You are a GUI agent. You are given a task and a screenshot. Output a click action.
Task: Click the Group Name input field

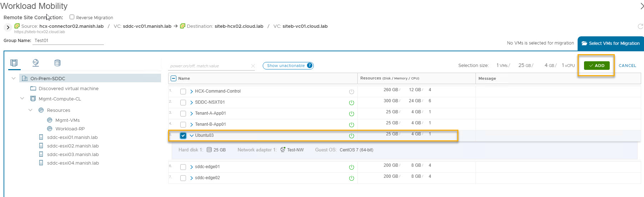tap(69, 41)
